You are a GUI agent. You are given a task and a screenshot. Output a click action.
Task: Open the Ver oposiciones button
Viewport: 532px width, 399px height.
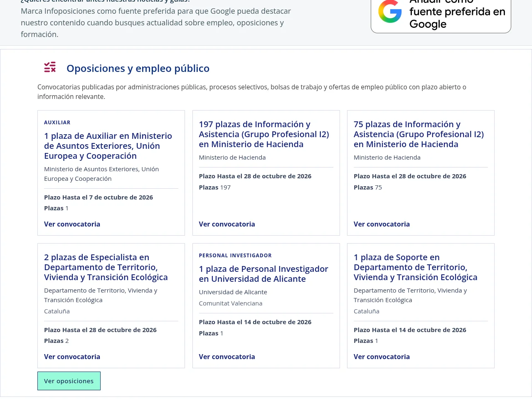click(69, 381)
